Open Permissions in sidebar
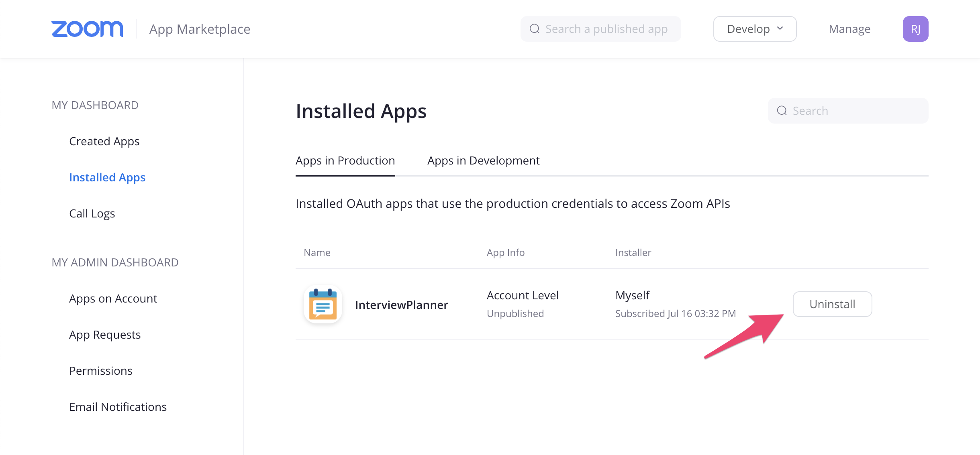This screenshot has height=455, width=980. click(101, 371)
